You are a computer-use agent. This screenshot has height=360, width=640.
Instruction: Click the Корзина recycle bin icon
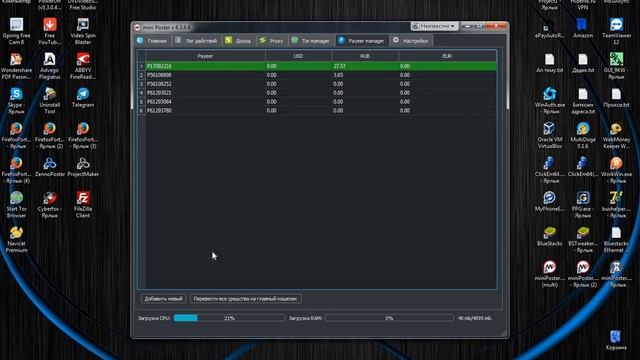click(616, 340)
